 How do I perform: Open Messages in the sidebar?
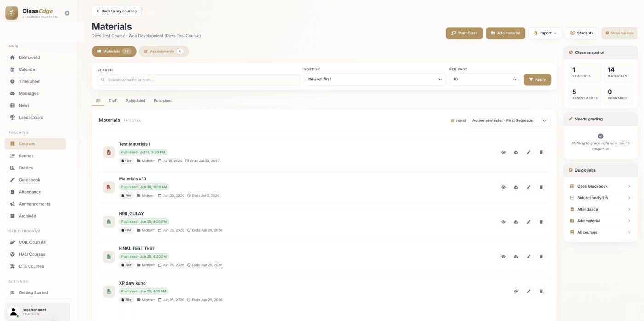[35, 93]
